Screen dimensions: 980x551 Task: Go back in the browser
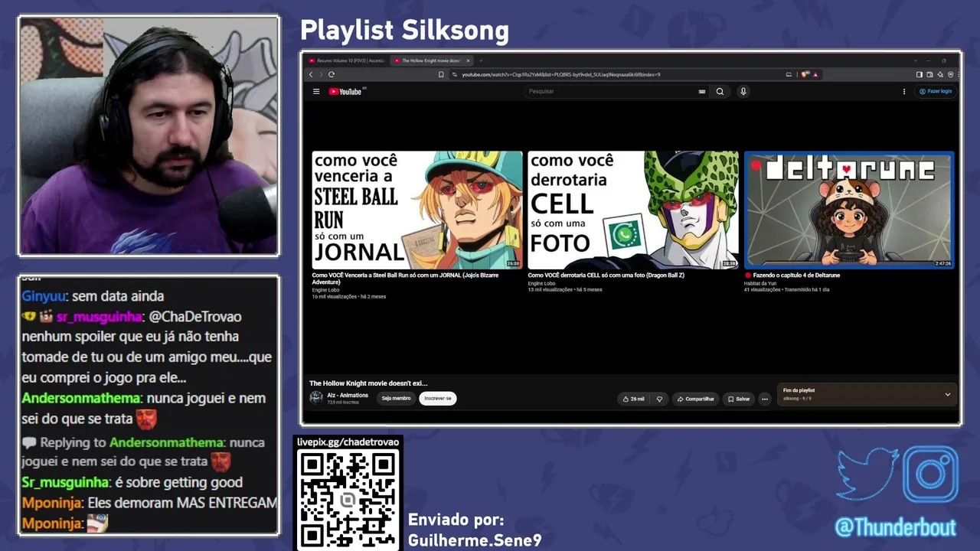tap(311, 74)
